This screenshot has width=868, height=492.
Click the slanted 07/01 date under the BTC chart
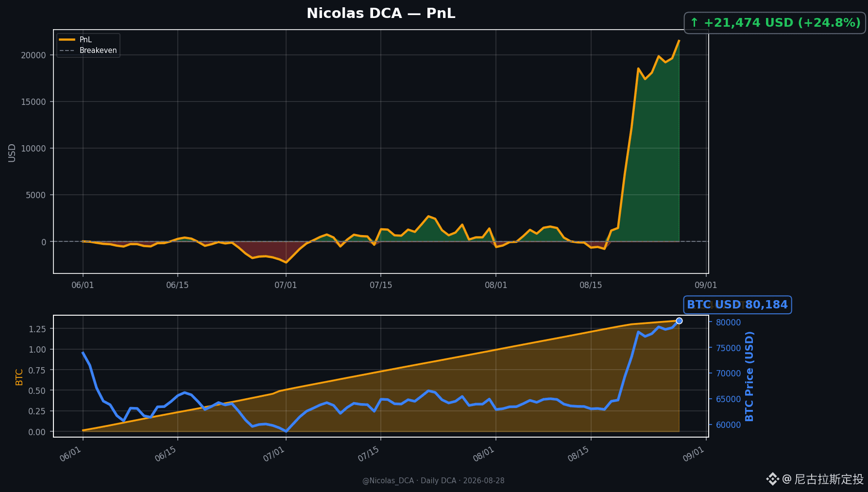274,454
